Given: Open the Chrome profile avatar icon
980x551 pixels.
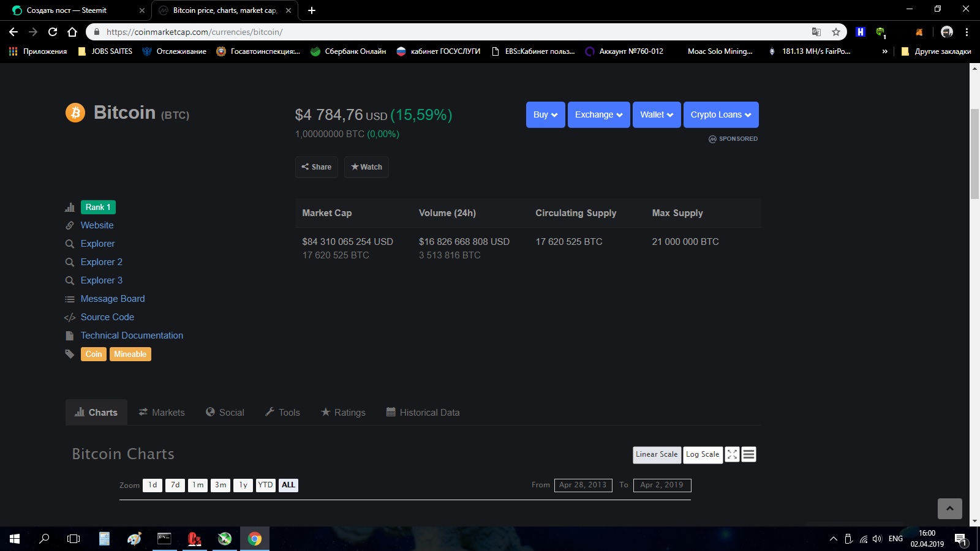Looking at the screenshot, I should click(x=947, y=32).
